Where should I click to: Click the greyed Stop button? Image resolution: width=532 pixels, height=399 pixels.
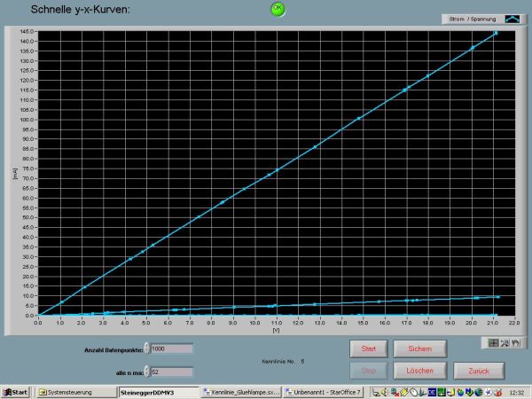(x=369, y=371)
